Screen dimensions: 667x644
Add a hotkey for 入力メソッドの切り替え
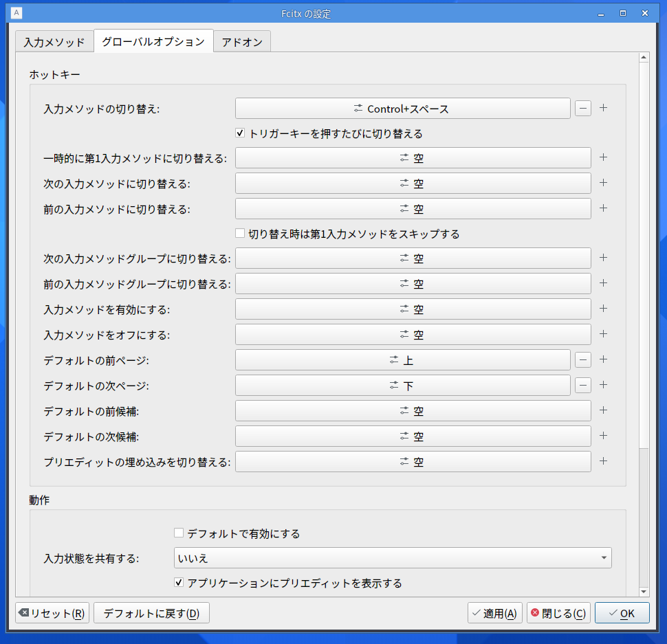pyautogui.click(x=603, y=108)
